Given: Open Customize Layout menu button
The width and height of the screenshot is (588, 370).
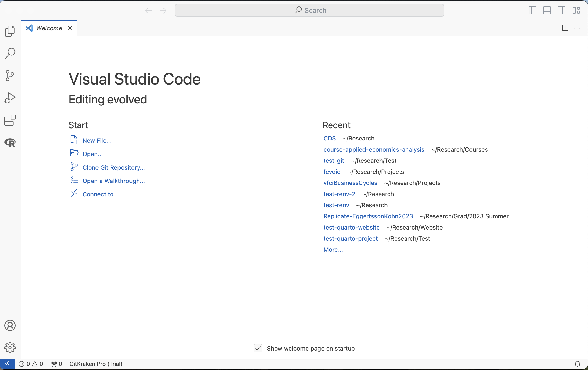Looking at the screenshot, I should click(x=576, y=11).
